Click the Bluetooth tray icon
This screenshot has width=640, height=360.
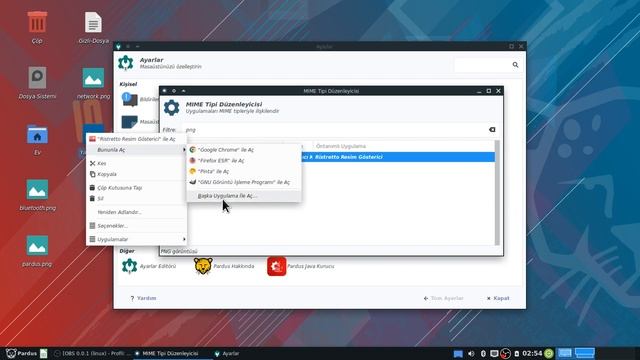point(483,353)
